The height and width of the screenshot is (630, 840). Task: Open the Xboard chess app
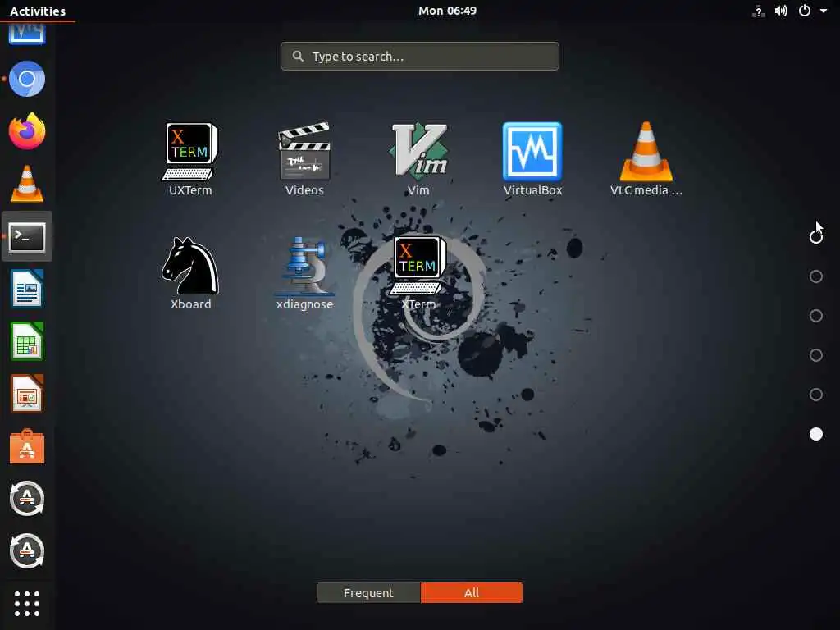point(190,273)
